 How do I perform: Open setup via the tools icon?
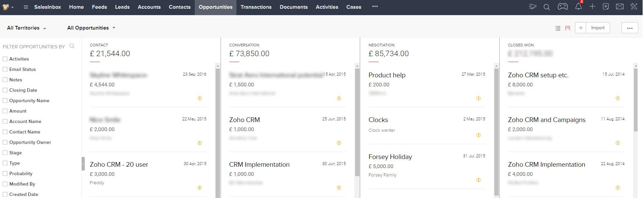tap(634, 6)
